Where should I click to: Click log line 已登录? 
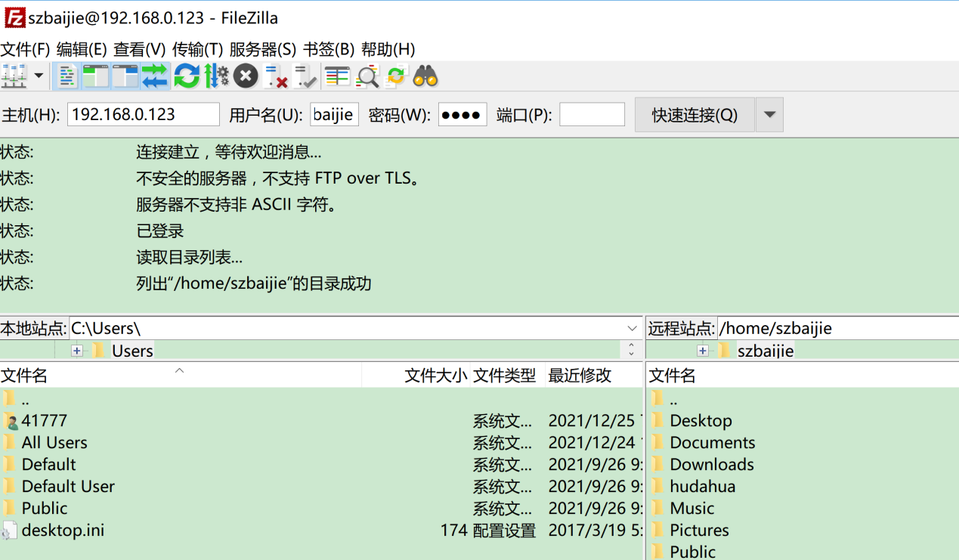coord(160,231)
